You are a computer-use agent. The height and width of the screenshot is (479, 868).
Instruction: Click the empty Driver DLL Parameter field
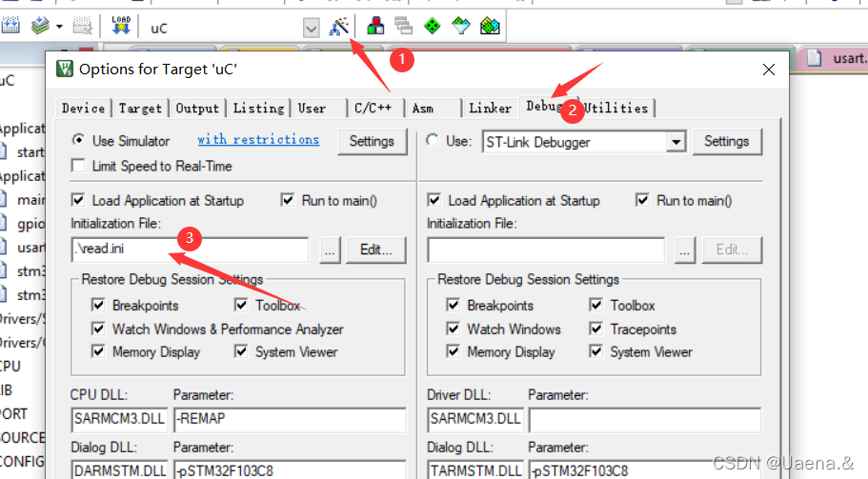[645, 420]
